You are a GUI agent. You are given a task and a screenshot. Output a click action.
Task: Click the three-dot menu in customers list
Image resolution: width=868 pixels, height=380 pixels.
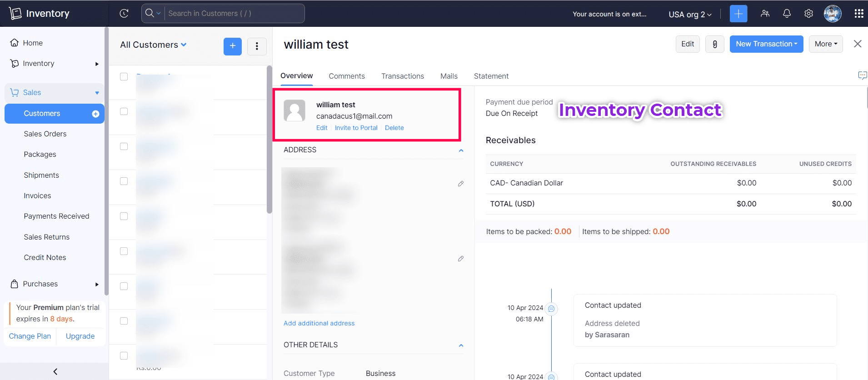257,46
